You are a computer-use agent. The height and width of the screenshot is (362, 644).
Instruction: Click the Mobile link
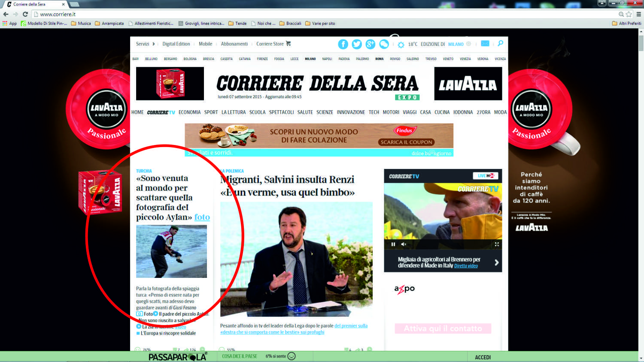point(205,44)
